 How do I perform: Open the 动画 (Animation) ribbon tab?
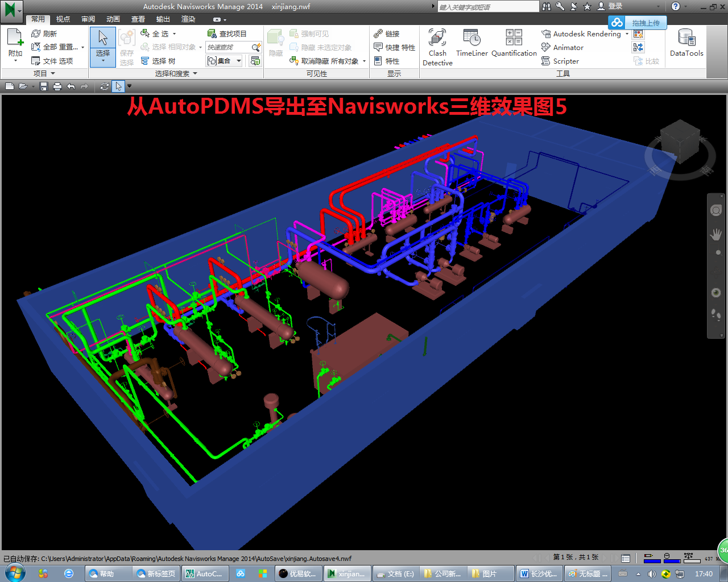[x=113, y=19]
